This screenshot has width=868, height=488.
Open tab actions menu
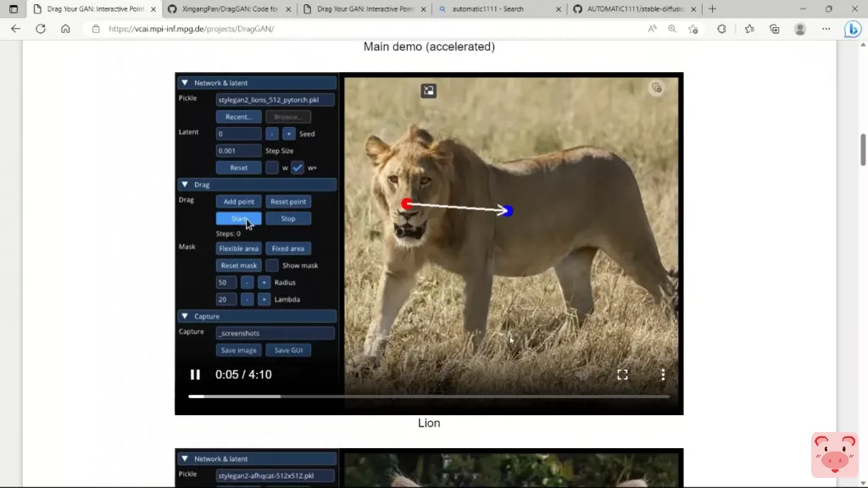14,8
